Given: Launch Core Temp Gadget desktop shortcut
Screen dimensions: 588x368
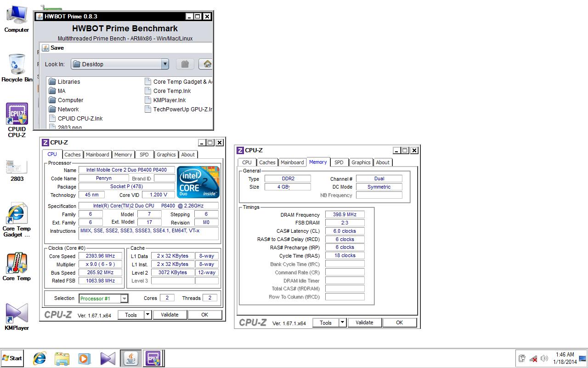Looking at the screenshot, I should [17, 219].
